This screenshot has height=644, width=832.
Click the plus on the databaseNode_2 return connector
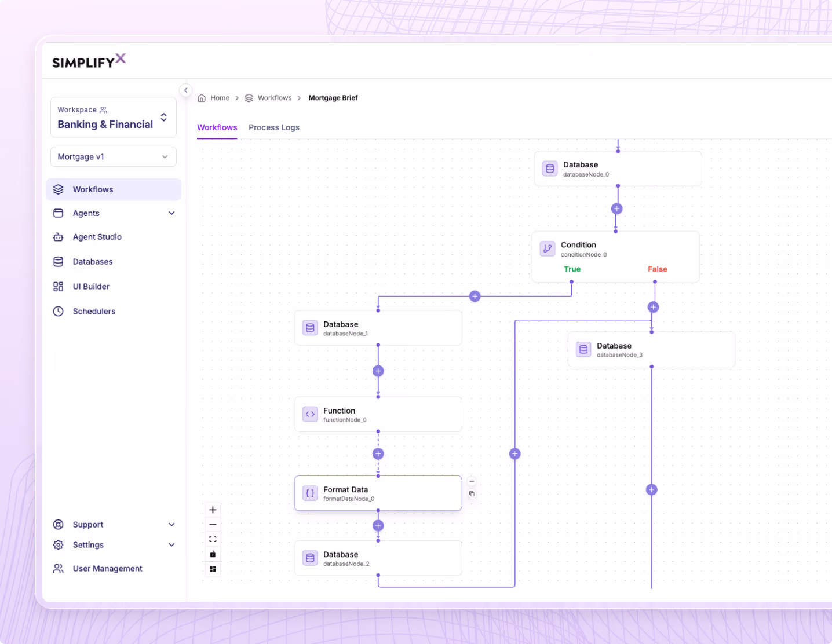(x=515, y=454)
